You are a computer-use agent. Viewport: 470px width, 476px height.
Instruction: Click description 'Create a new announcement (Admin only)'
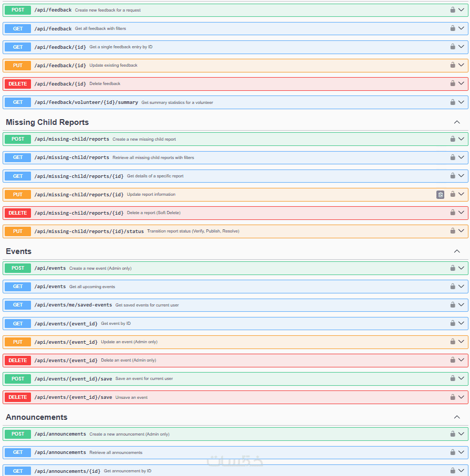point(129,434)
